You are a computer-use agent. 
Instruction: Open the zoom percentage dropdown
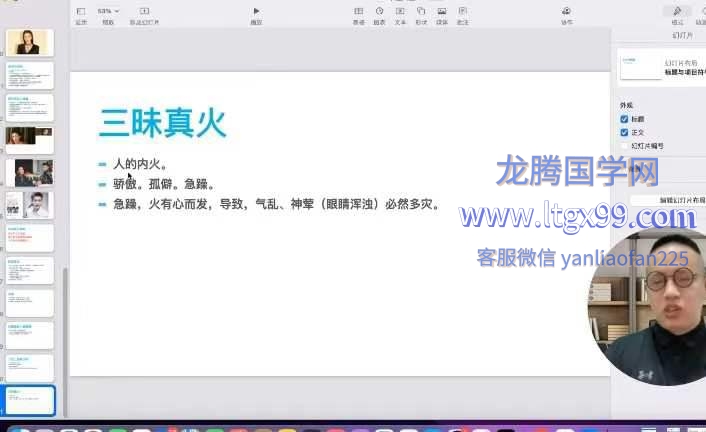(x=108, y=11)
